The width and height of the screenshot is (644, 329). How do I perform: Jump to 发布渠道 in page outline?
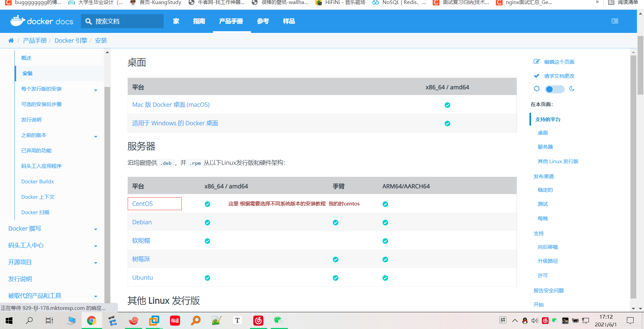(544, 176)
